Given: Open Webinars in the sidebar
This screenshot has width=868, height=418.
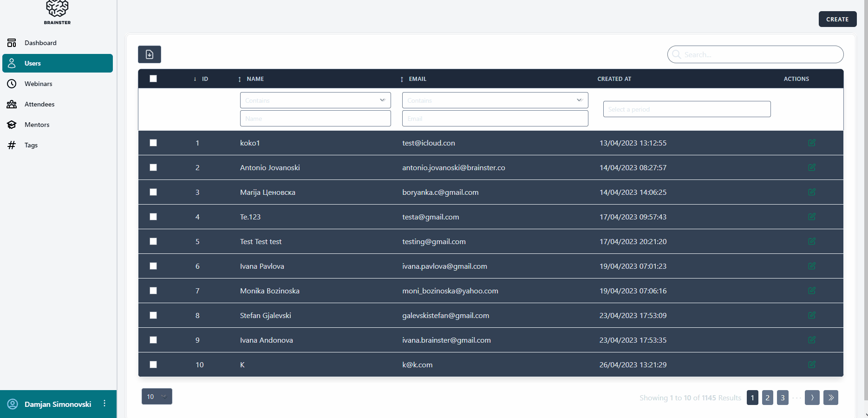Looking at the screenshot, I should 38,84.
